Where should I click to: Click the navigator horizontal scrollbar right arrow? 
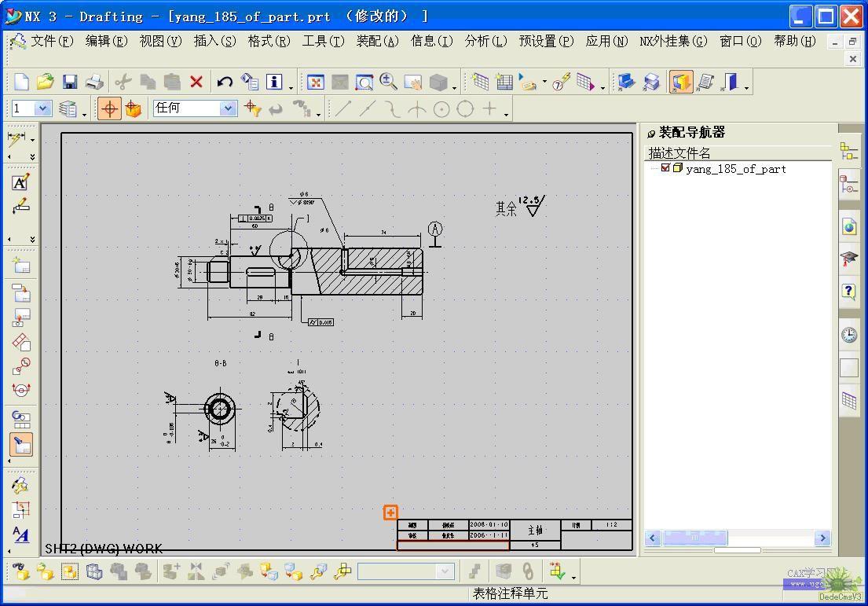click(822, 538)
